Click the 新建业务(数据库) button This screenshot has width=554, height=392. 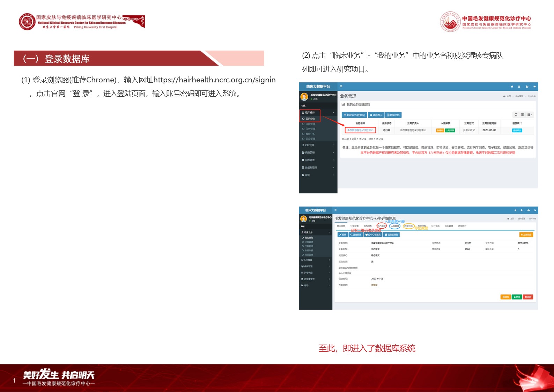[x=354, y=115]
